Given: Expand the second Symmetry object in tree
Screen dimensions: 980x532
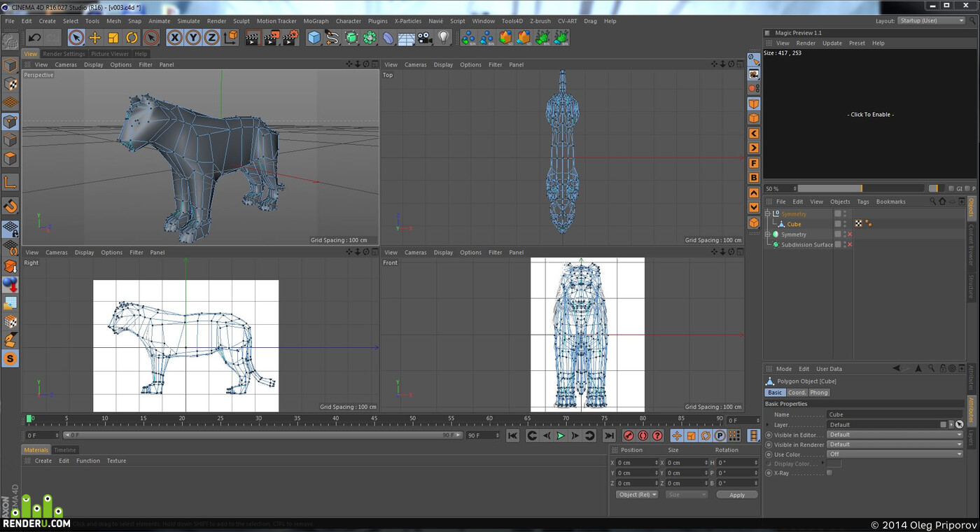Looking at the screenshot, I should tap(767, 234).
